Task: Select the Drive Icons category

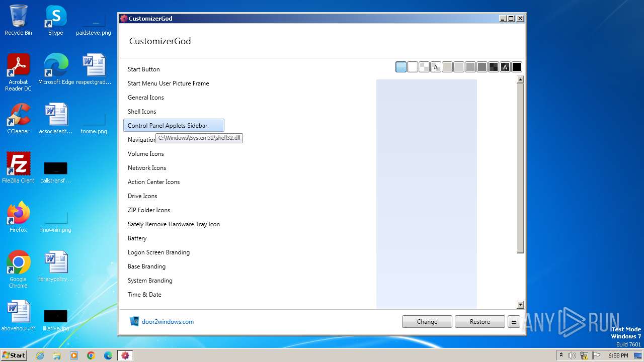Action: (174, 196)
